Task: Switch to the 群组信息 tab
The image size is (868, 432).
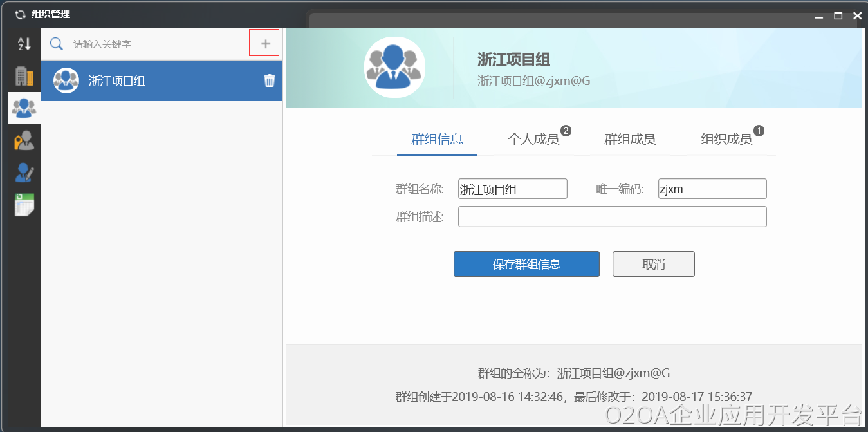Action: point(437,139)
